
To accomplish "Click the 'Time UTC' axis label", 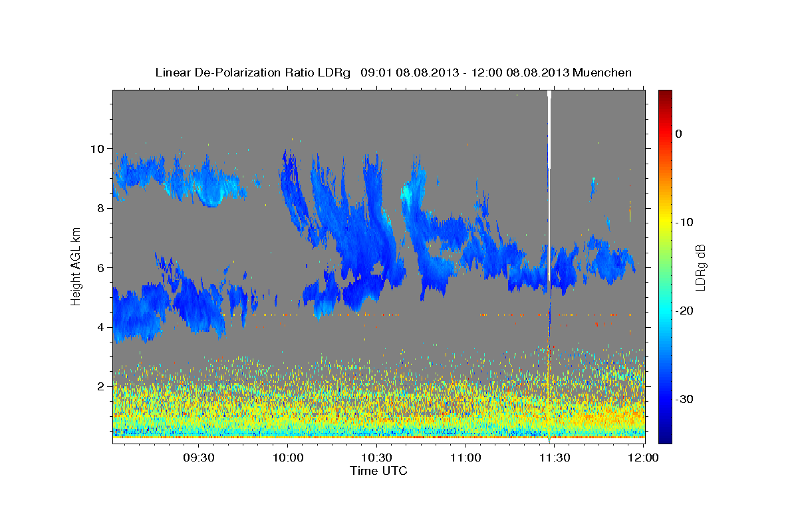I will tap(378, 471).
